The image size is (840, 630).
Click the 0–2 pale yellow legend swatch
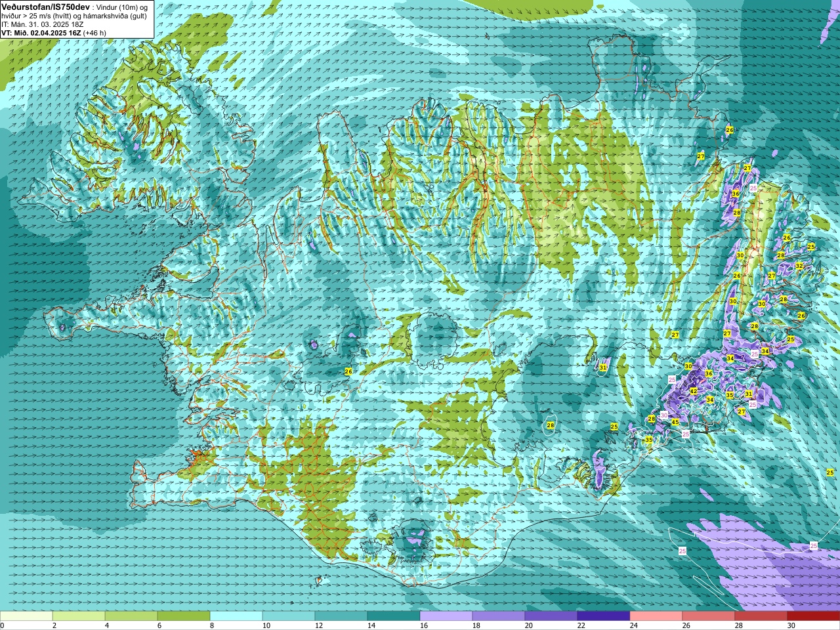pos(26,616)
